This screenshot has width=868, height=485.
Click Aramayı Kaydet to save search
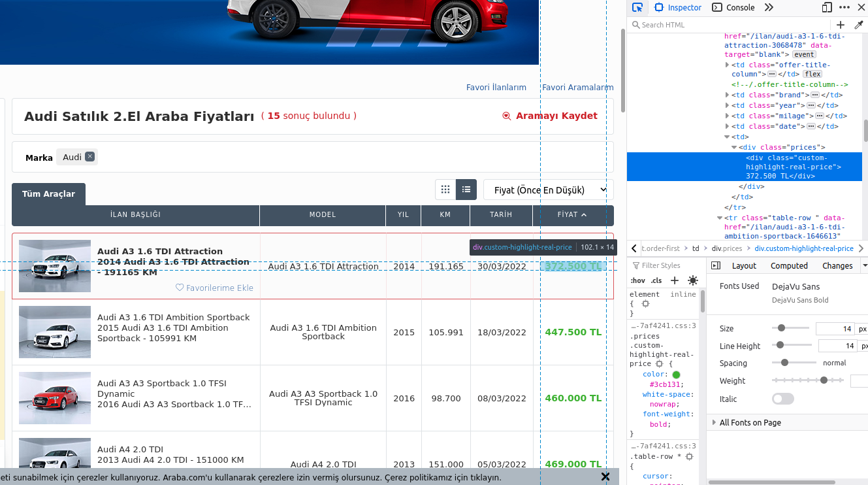click(557, 116)
